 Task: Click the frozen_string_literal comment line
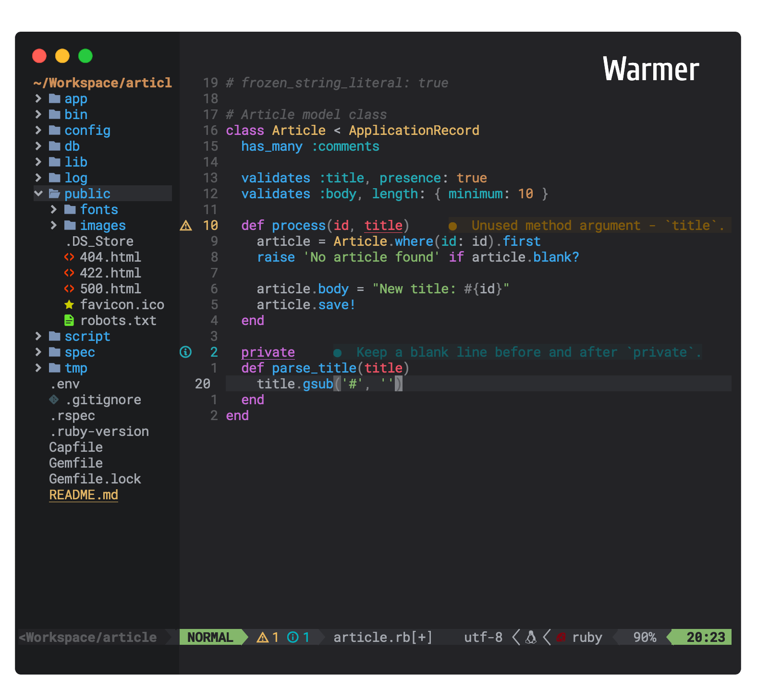(337, 83)
